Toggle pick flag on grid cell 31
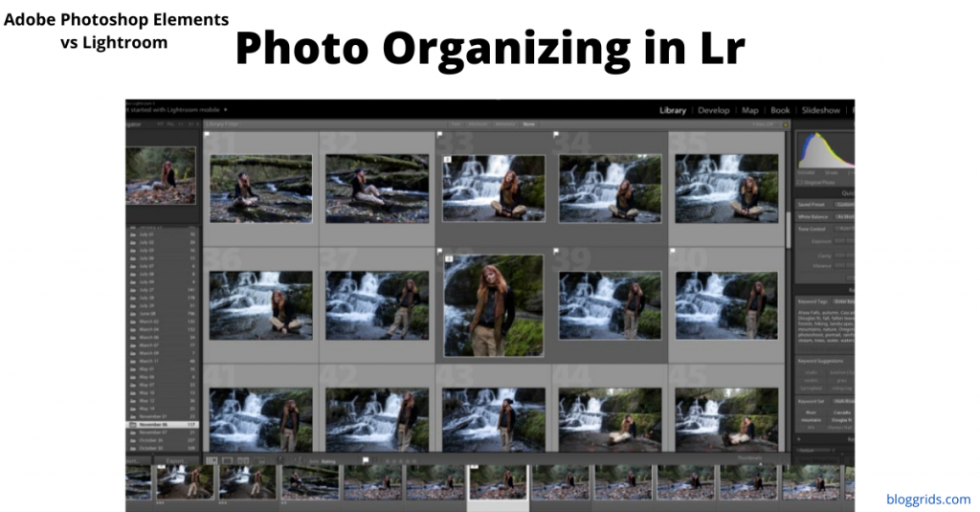 207,134
